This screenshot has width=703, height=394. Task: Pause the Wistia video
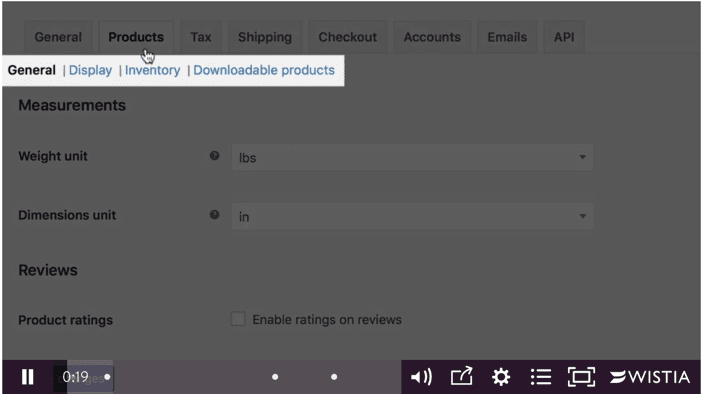click(x=28, y=377)
